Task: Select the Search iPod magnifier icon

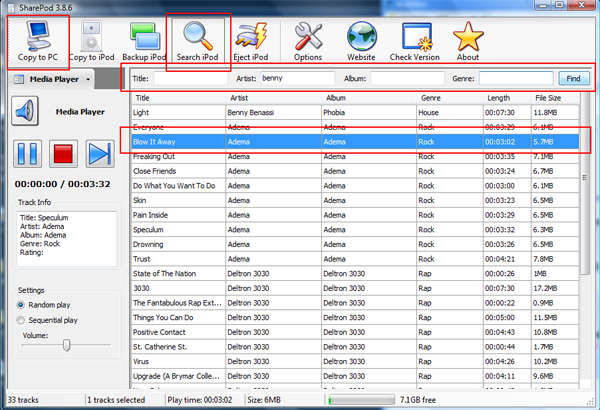Action: click(x=197, y=41)
